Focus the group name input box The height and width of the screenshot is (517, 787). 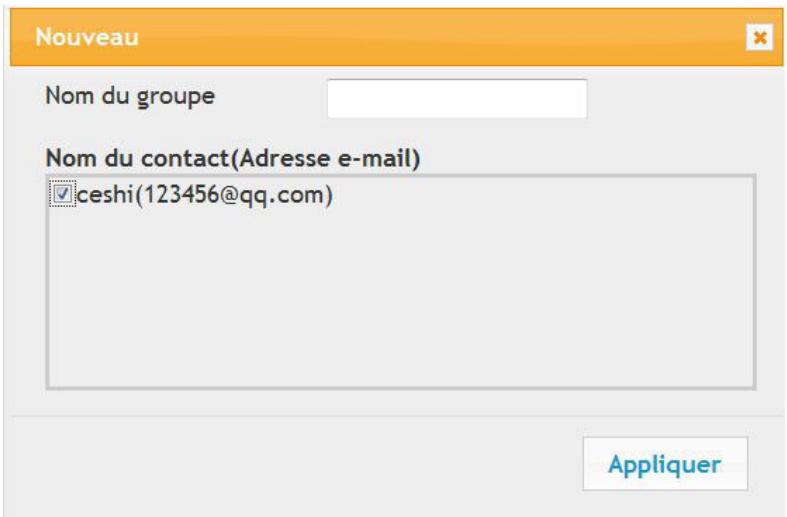[456, 98]
